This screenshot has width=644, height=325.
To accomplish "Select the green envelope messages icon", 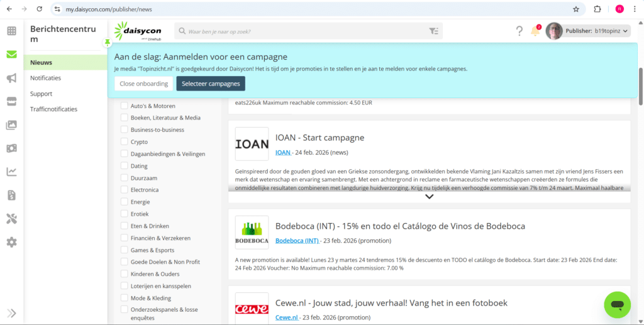I will (x=11, y=54).
